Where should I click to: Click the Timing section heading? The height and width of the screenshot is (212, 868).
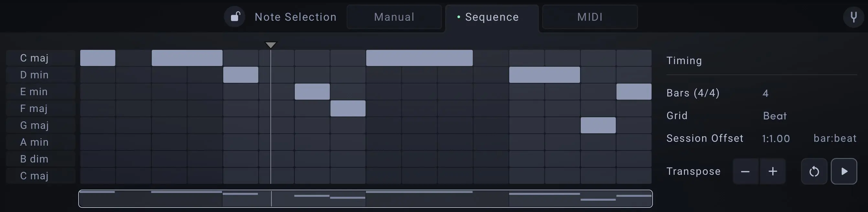tap(684, 61)
